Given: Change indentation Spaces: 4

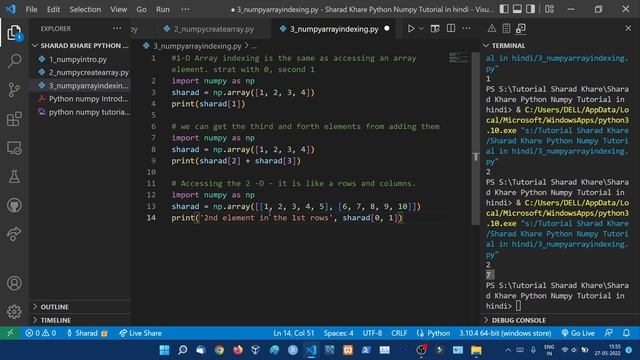Looking at the screenshot, I should pos(338,333).
